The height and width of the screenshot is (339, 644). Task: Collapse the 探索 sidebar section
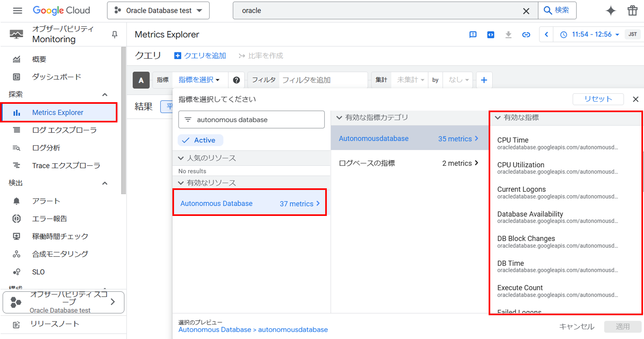[105, 94]
